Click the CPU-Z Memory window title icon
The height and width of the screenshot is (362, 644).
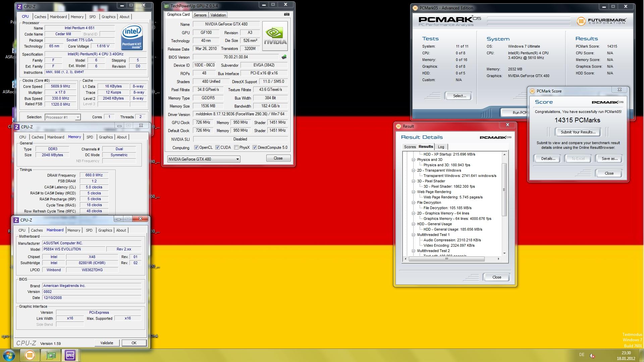[16, 127]
